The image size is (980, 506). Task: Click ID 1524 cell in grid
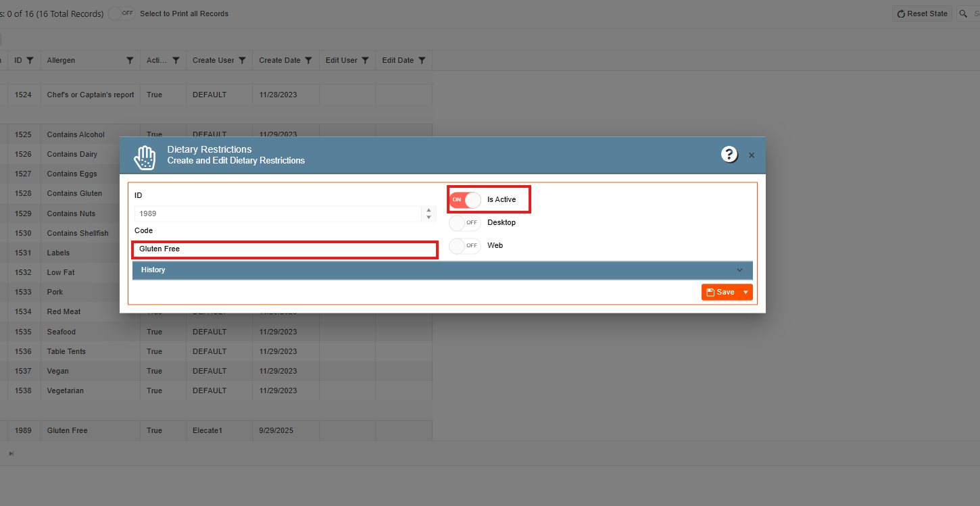tap(24, 95)
